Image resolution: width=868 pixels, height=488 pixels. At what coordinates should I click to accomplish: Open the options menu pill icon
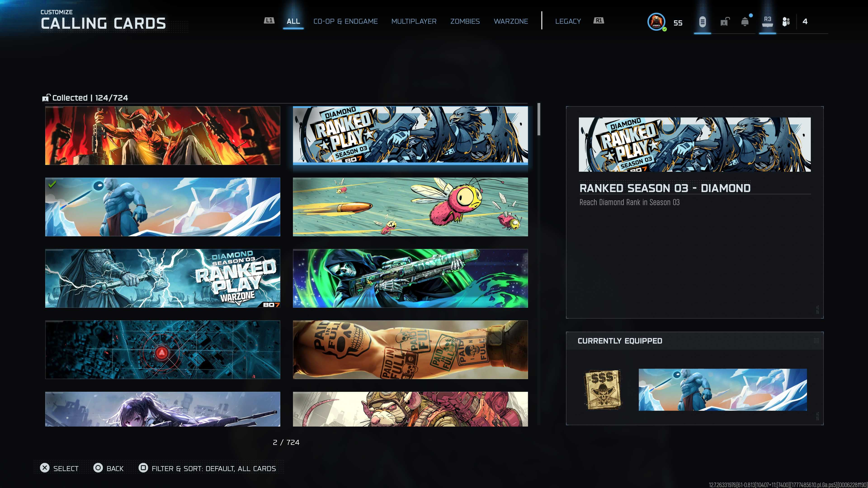click(x=702, y=22)
